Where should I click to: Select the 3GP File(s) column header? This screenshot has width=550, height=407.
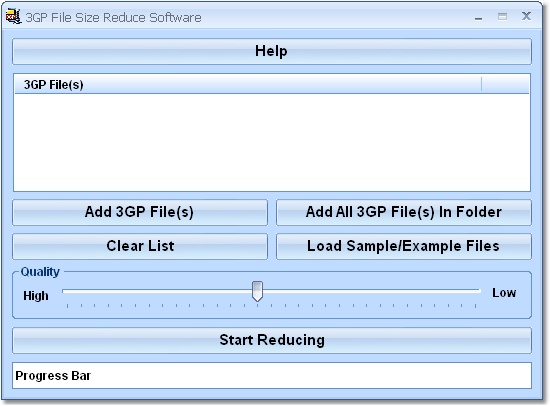(x=248, y=85)
